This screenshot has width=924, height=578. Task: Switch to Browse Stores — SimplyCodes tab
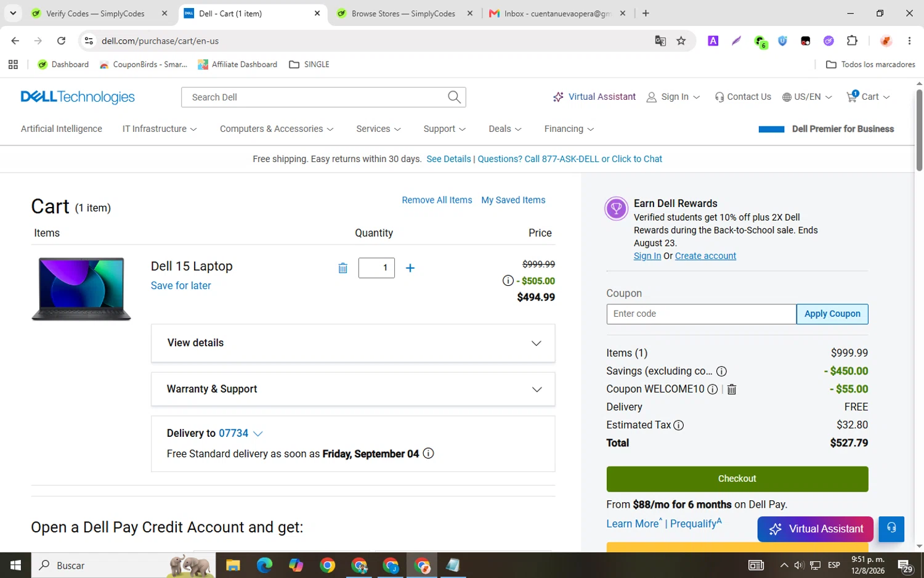tap(403, 14)
